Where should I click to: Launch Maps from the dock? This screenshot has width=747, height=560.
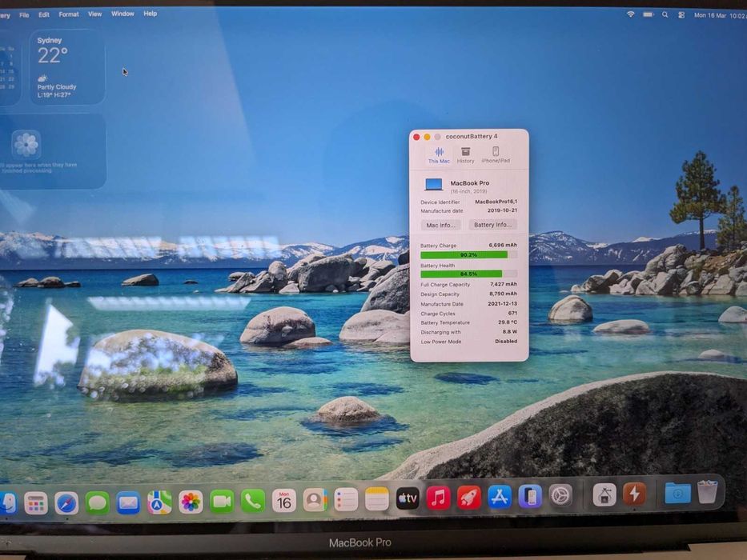[x=159, y=502]
